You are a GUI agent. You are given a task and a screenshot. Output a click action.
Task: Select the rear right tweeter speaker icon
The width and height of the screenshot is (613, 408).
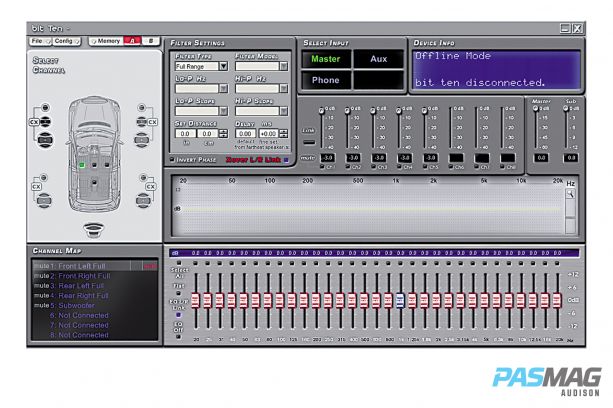[x=143, y=177]
